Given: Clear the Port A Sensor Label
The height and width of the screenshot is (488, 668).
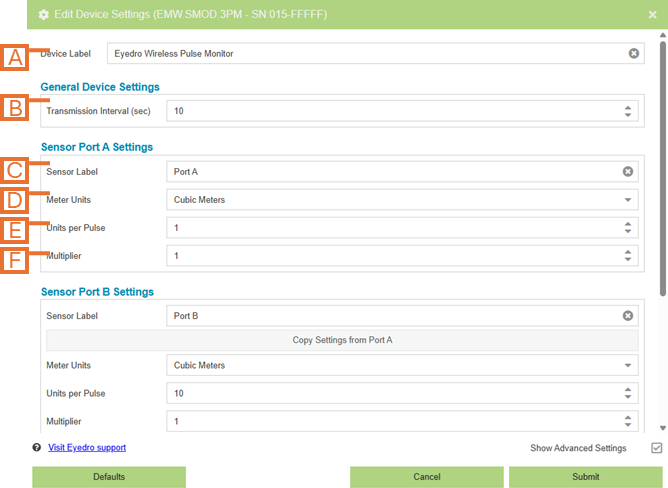Looking at the screenshot, I should [x=628, y=172].
